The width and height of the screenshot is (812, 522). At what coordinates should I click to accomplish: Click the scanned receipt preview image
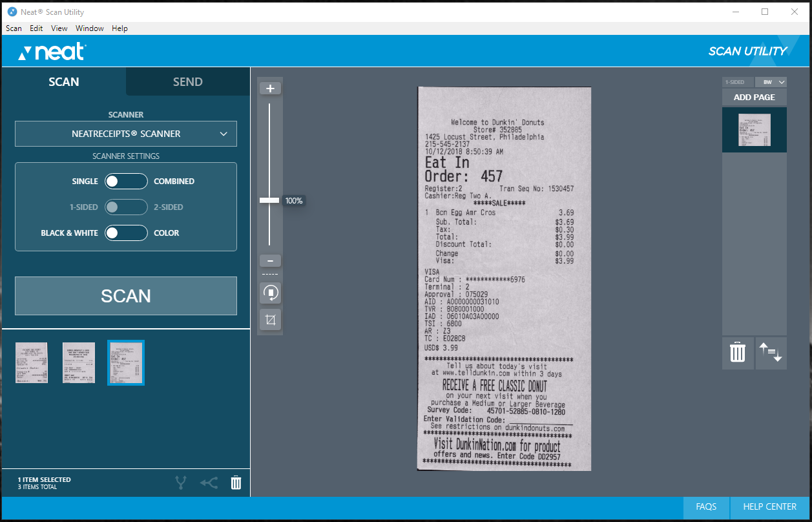click(x=505, y=278)
